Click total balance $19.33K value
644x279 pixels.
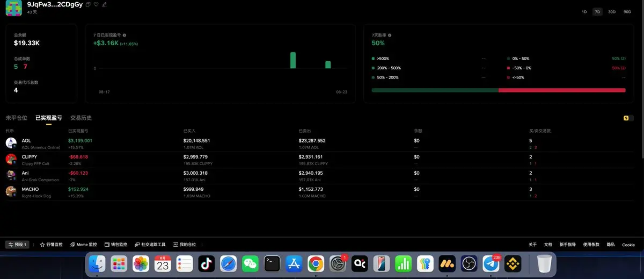coord(27,42)
